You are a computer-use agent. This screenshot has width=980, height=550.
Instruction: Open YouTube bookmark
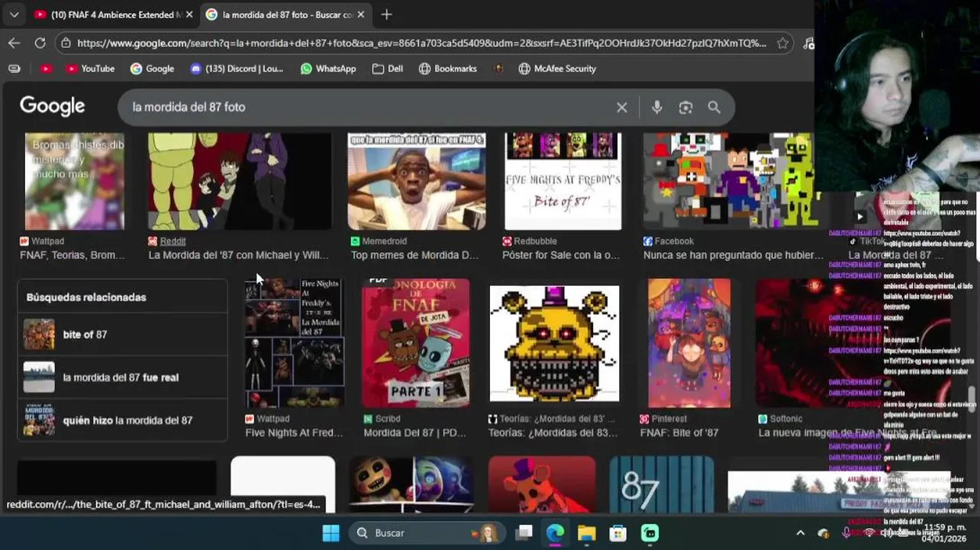pos(90,69)
